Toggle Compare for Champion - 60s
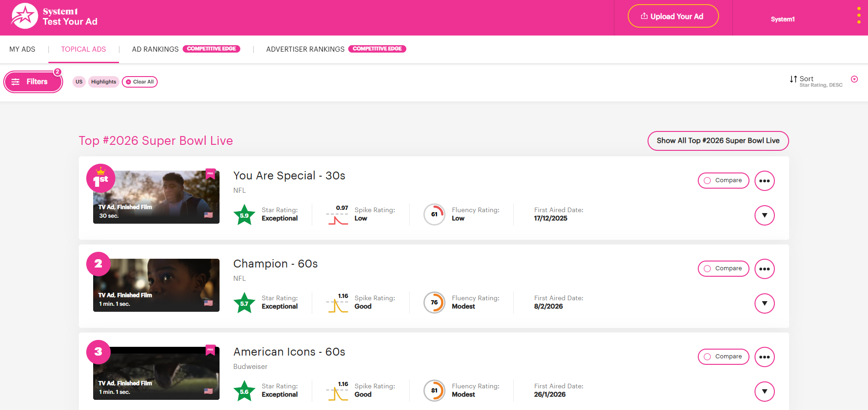This screenshot has width=868, height=410. pyautogui.click(x=723, y=268)
